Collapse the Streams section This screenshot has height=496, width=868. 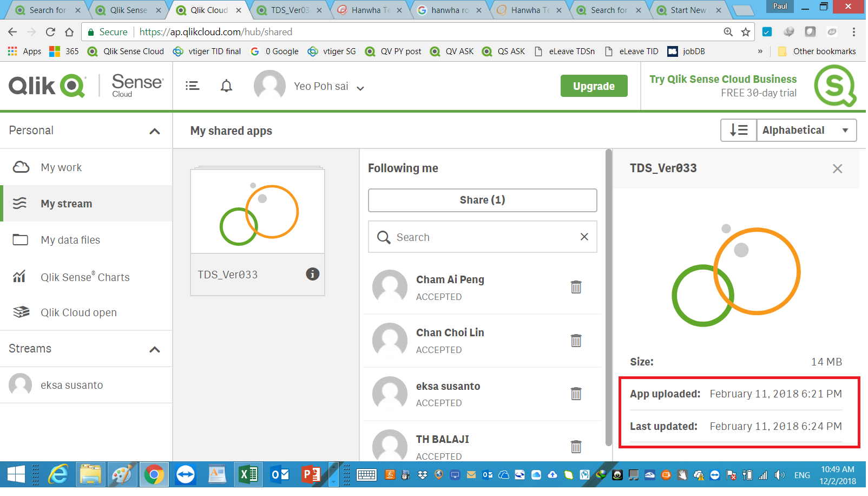(155, 349)
